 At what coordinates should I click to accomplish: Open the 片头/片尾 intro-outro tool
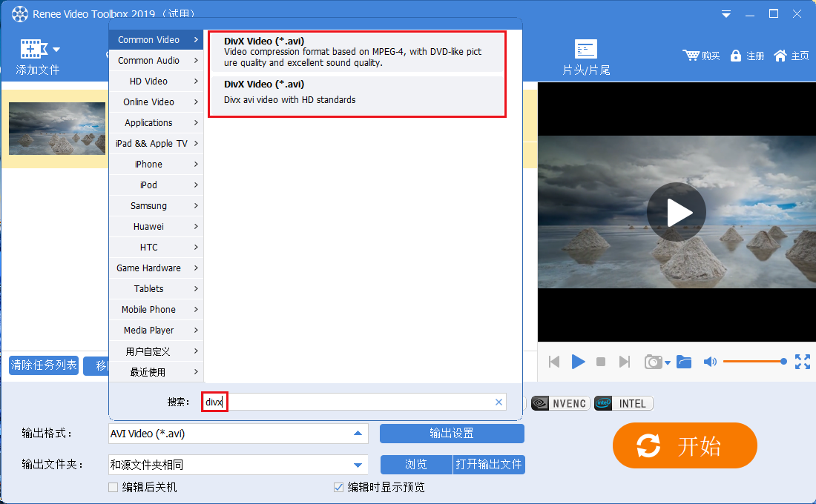pyautogui.click(x=586, y=57)
